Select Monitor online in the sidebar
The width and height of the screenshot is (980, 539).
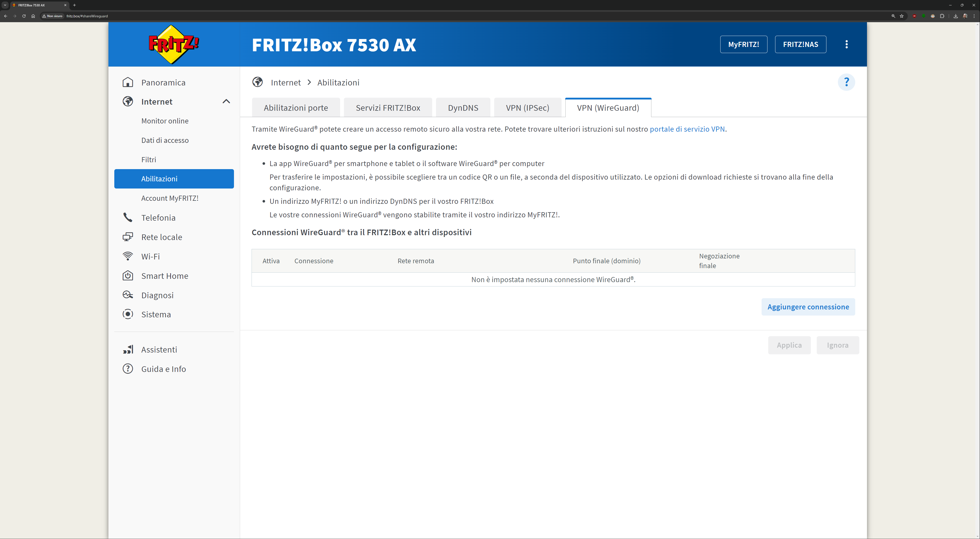click(165, 121)
